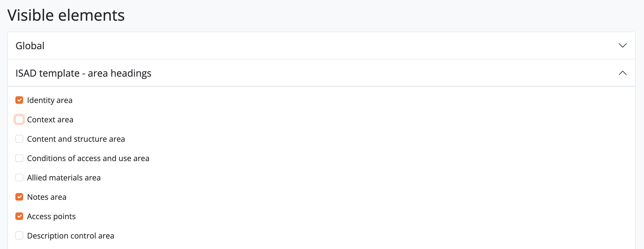This screenshot has width=644, height=249.
Task: Uncheck the Identity area checkbox
Action: pyautogui.click(x=19, y=100)
